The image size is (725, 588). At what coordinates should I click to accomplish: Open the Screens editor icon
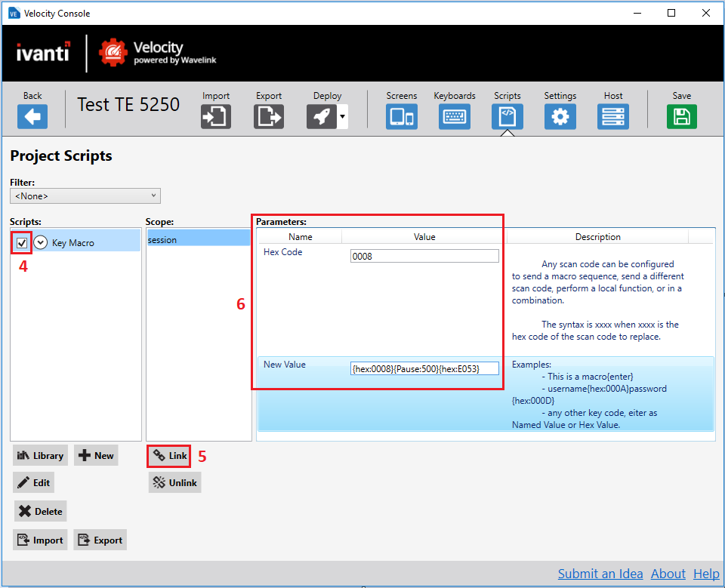coord(401,115)
